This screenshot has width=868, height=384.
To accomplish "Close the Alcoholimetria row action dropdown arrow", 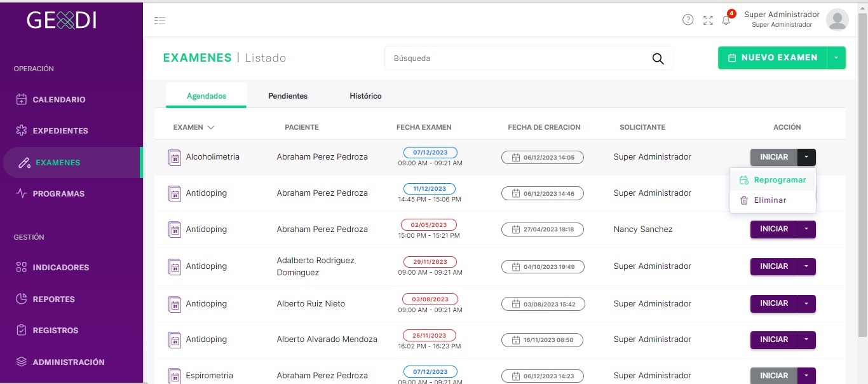I will pyautogui.click(x=806, y=157).
